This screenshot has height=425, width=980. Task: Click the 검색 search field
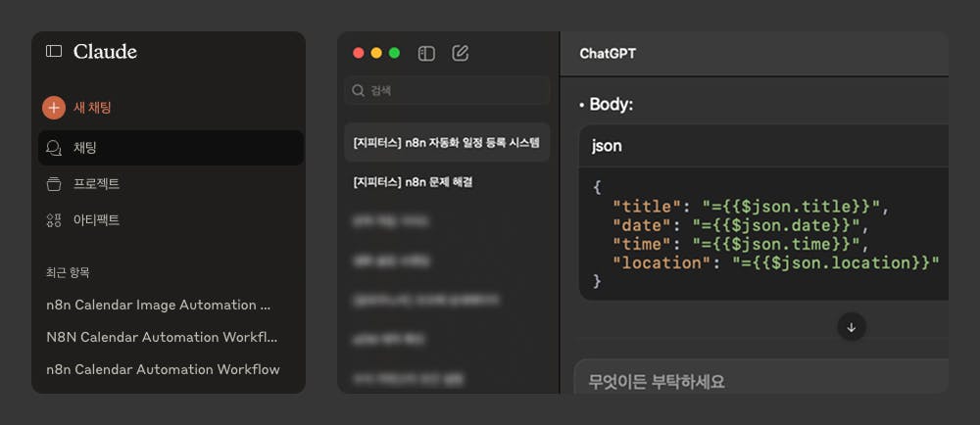[x=447, y=90]
